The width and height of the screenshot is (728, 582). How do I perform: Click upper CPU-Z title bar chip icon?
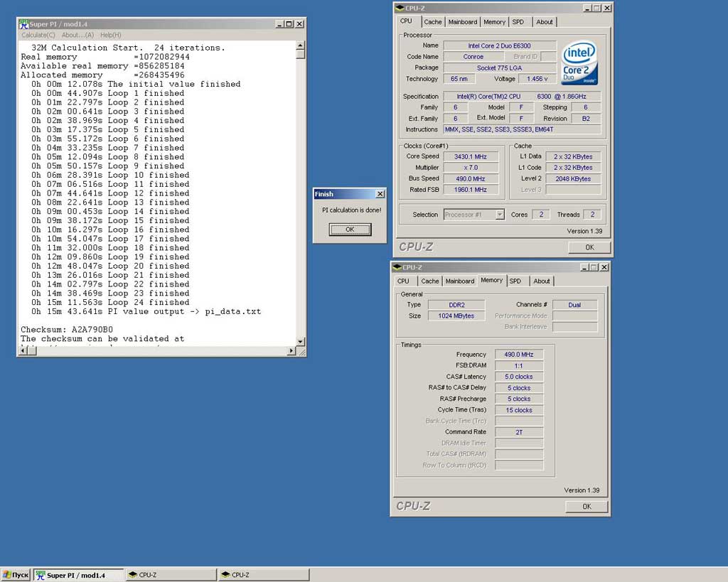click(x=400, y=8)
